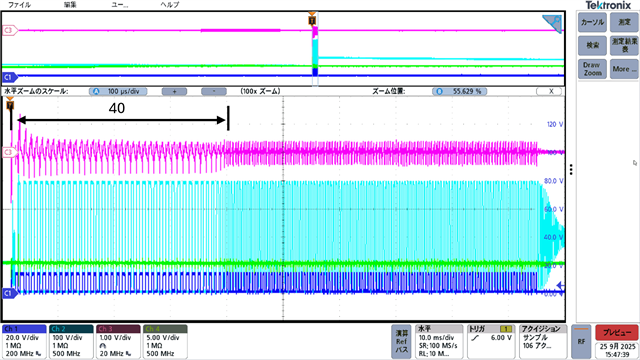Activate the Draw Zoom button

point(592,69)
